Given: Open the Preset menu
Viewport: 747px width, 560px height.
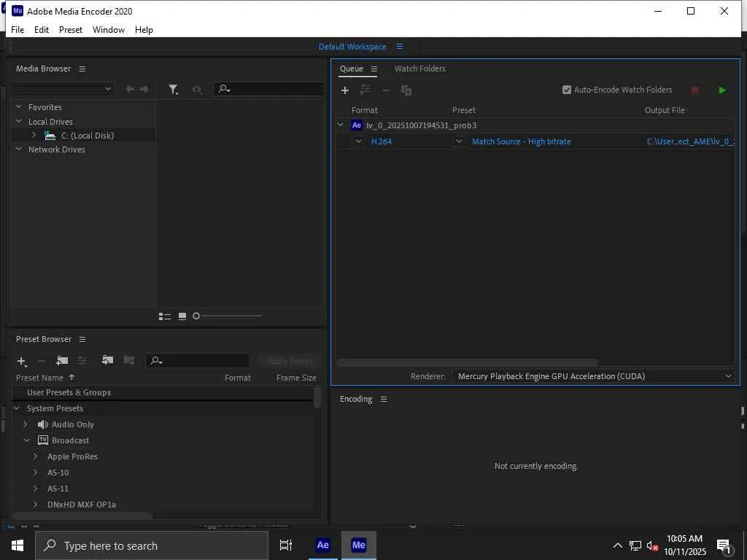Looking at the screenshot, I should point(71,29).
